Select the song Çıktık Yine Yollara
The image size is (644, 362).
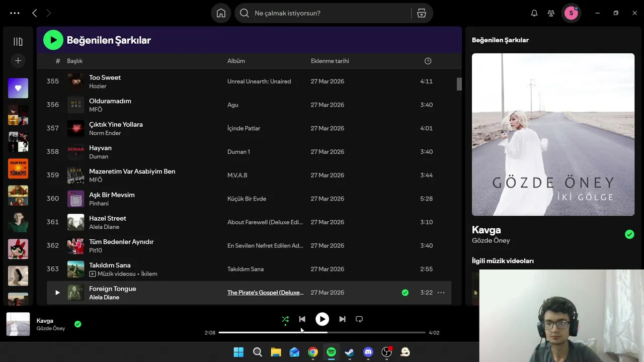(116, 125)
